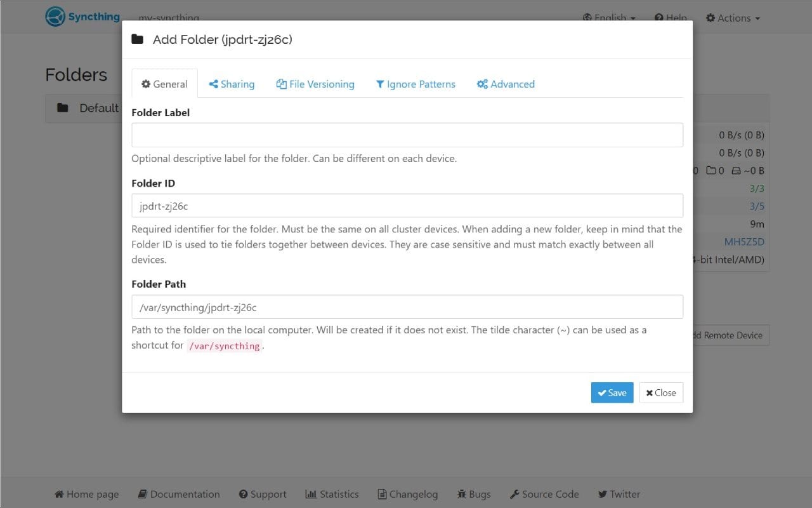The image size is (812, 508).
Task: Click the Save button
Action: click(x=612, y=392)
